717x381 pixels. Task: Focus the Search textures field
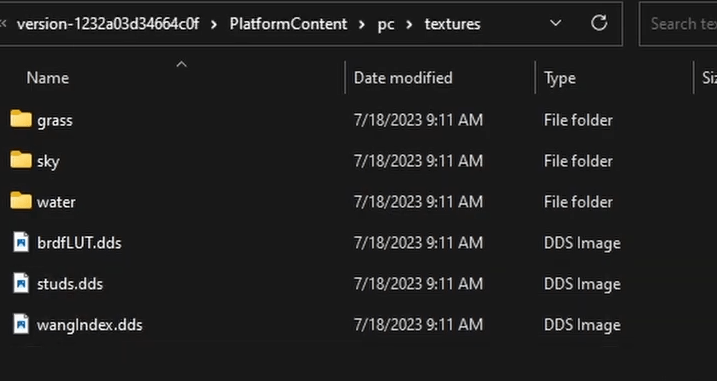coord(678,23)
